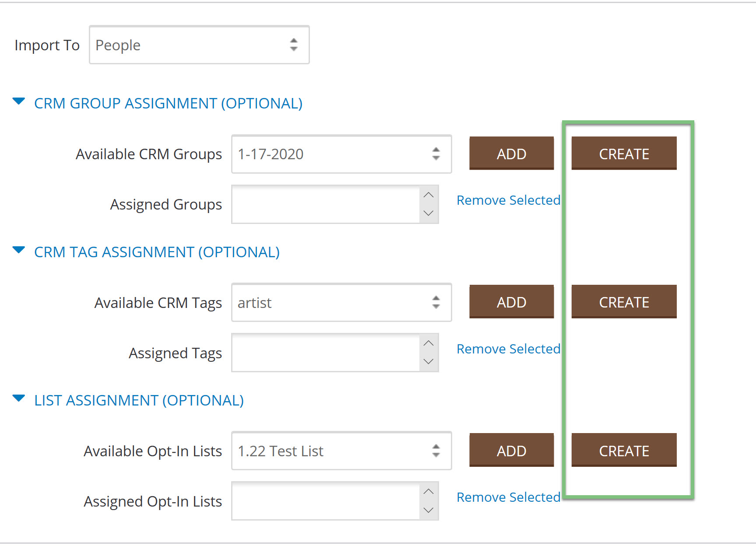Click down arrow in Assigned Groups scrollbar

pyautogui.click(x=429, y=213)
